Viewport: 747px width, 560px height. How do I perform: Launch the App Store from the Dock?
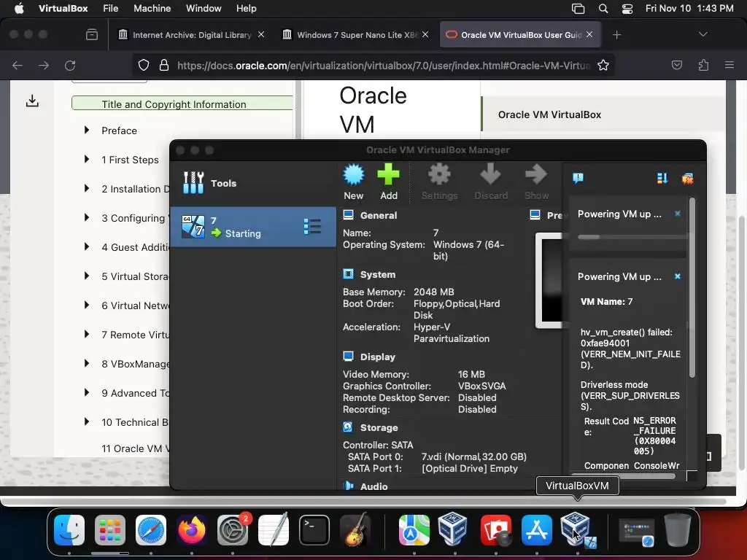click(x=537, y=530)
